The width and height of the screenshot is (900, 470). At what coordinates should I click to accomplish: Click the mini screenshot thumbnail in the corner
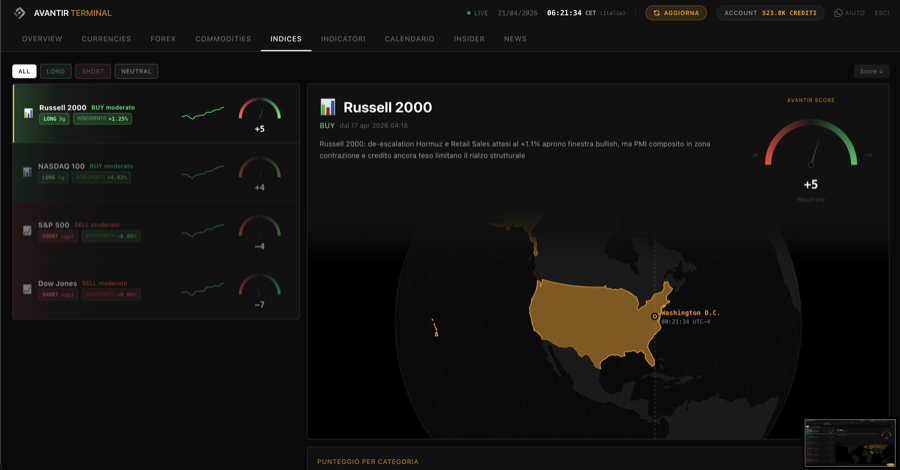pyautogui.click(x=850, y=442)
